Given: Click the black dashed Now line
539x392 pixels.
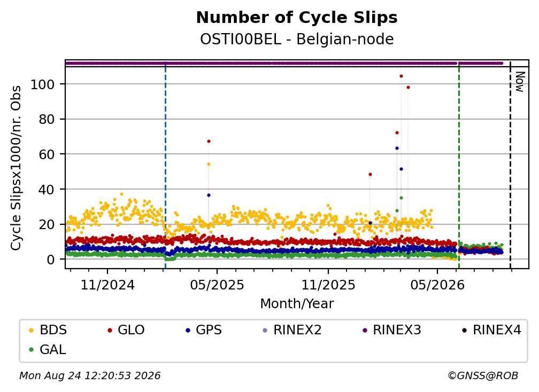Looking at the screenshot, I should click(510, 165).
